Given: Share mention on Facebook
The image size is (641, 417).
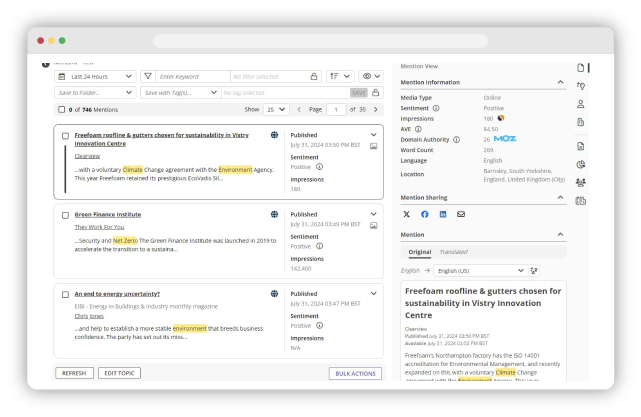Looking at the screenshot, I should coord(424,214).
